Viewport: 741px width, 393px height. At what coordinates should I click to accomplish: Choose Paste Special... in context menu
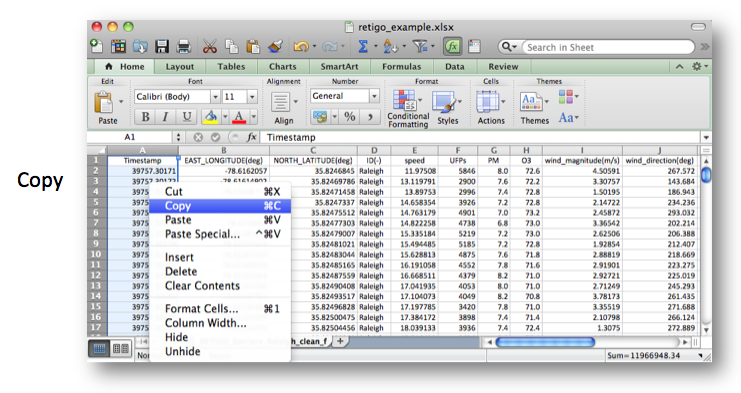[220, 234]
